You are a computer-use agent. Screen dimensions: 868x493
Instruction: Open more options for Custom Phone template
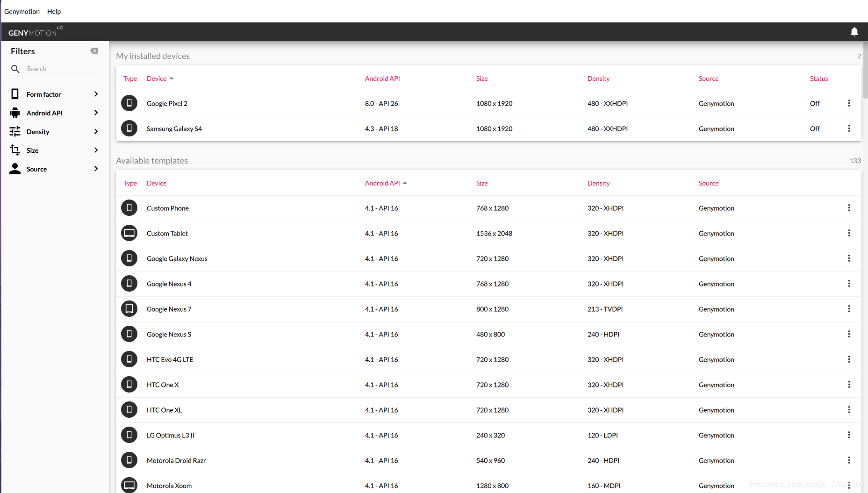click(x=849, y=208)
